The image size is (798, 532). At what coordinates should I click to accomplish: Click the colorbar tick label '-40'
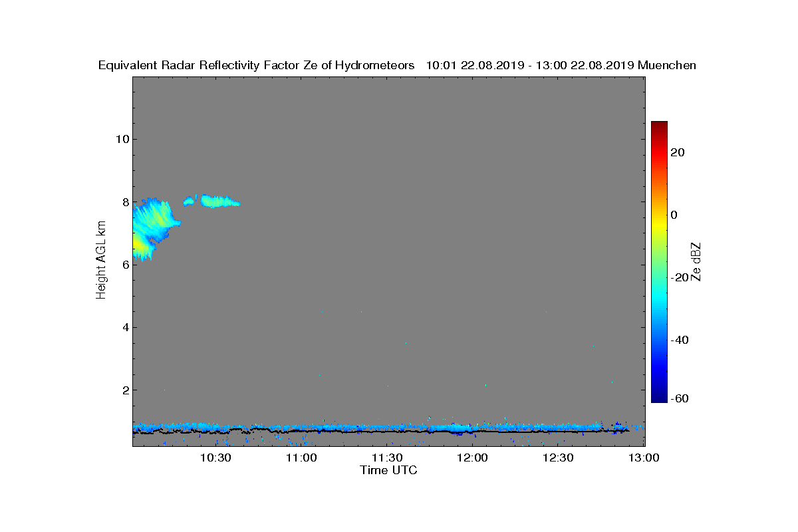pos(680,340)
